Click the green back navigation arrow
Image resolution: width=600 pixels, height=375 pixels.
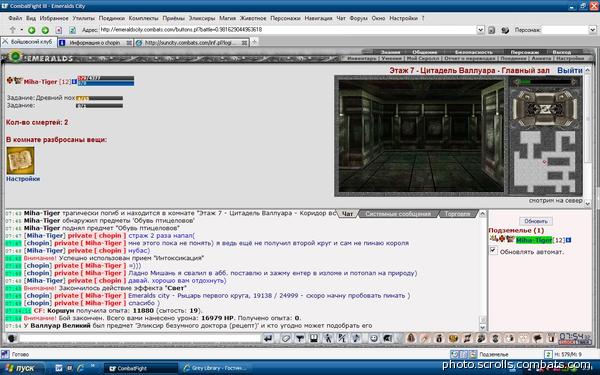coord(32,30)
